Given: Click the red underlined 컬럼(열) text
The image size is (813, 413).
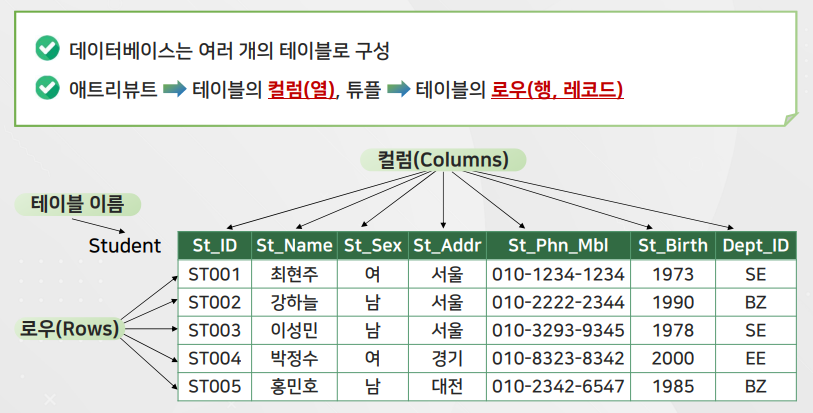Looking at the screenshot, I should pos(301,89).
